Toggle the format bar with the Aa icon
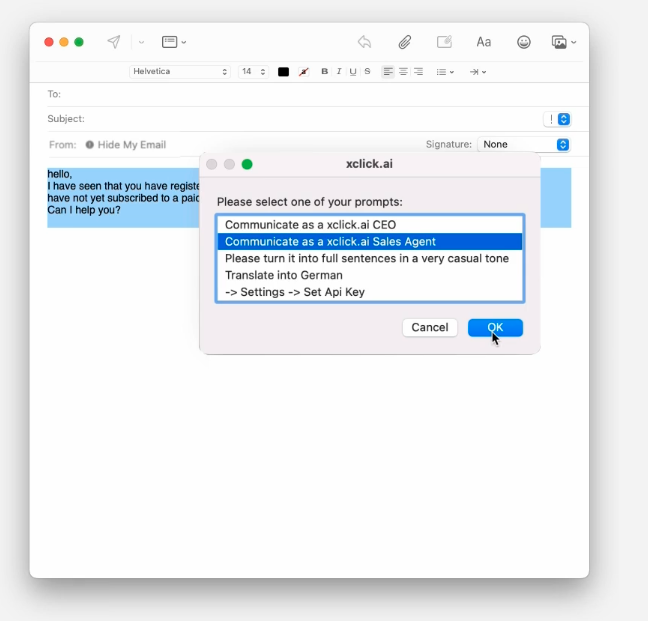 pyautogui.click(x=484, y=42)
